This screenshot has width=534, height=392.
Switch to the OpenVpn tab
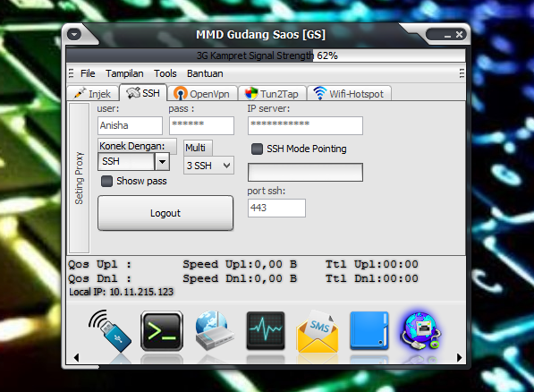click(x=202, y=93)
